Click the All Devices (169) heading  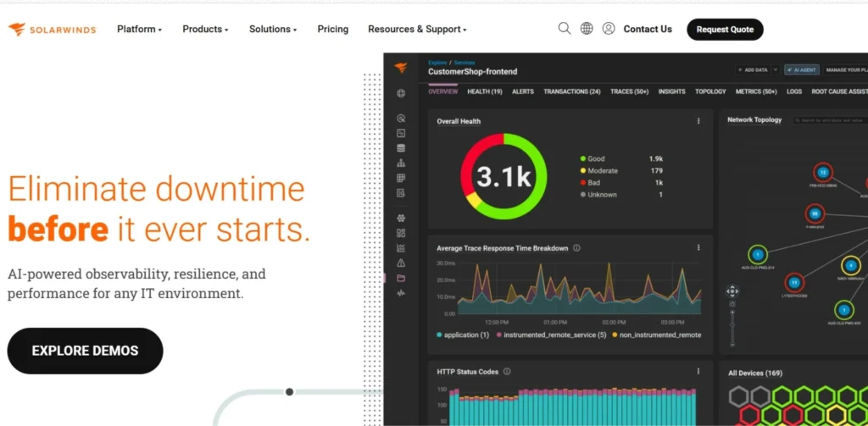pyautogui.click(x=755, y=373)
